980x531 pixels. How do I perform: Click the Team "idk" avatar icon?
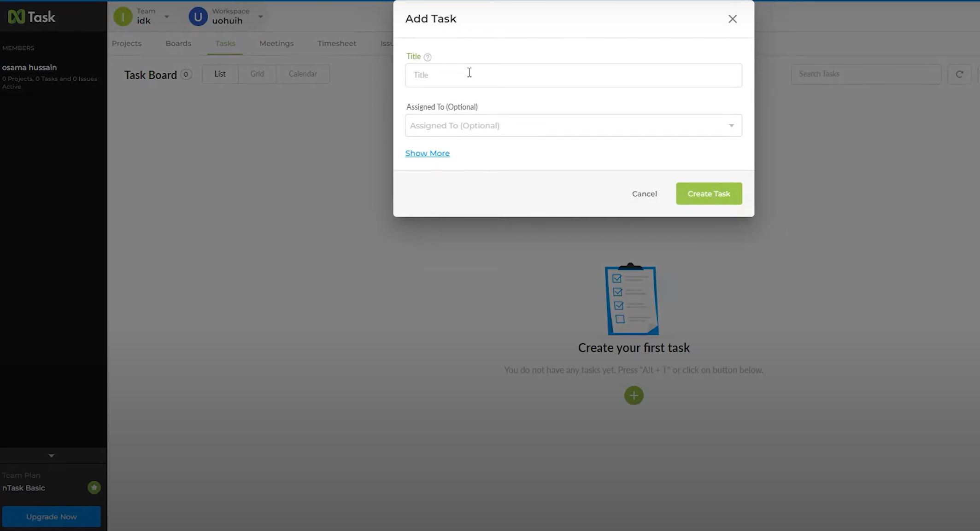click(x=122, y=16)
